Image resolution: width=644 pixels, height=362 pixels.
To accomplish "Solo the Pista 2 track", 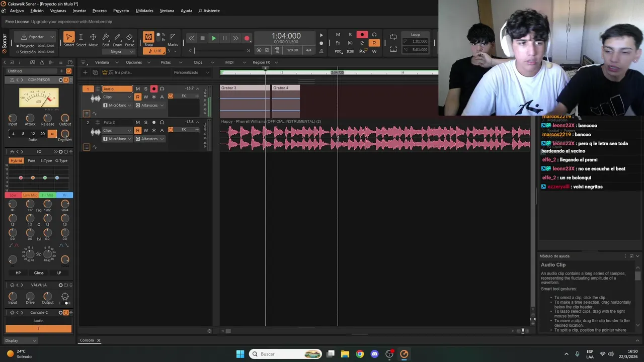I will pos(145,122).
